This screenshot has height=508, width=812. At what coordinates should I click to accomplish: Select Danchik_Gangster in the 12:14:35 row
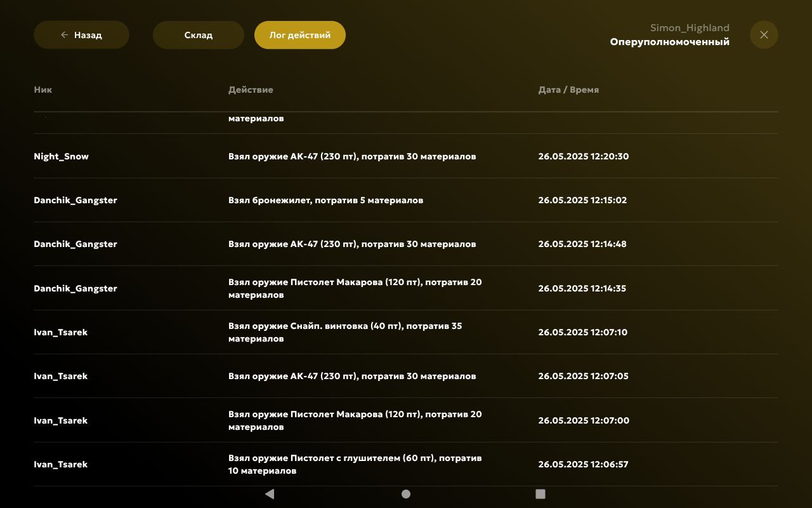pyautogui.click(x=75, y=288)
